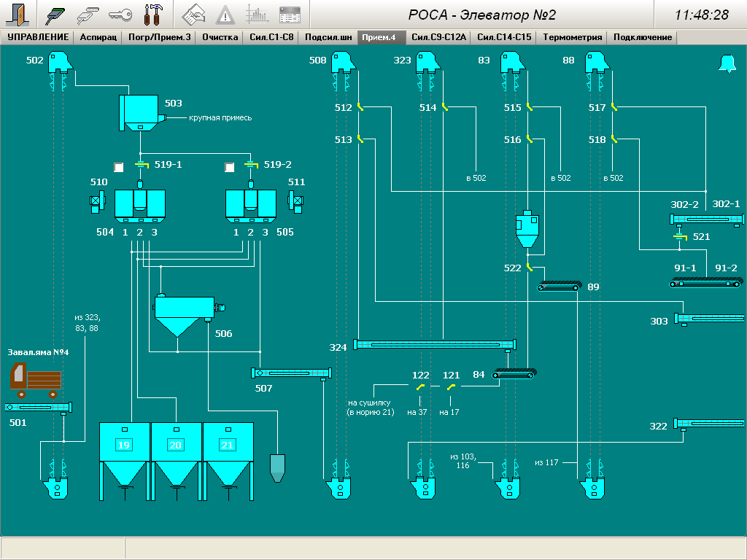
Task: Click the gray disconnect plug icon
Action: [x=88, y=14]
